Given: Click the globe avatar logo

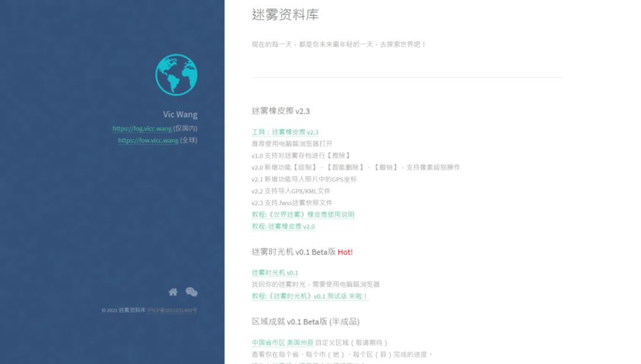Looking at the screenshot, I should click(x=176, y=75).
